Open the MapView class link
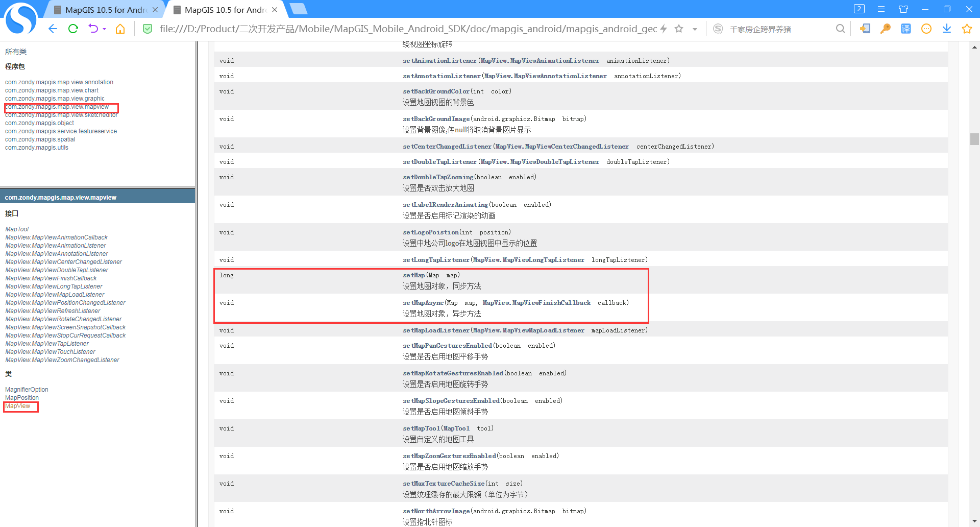 click(x=18, y=406)
